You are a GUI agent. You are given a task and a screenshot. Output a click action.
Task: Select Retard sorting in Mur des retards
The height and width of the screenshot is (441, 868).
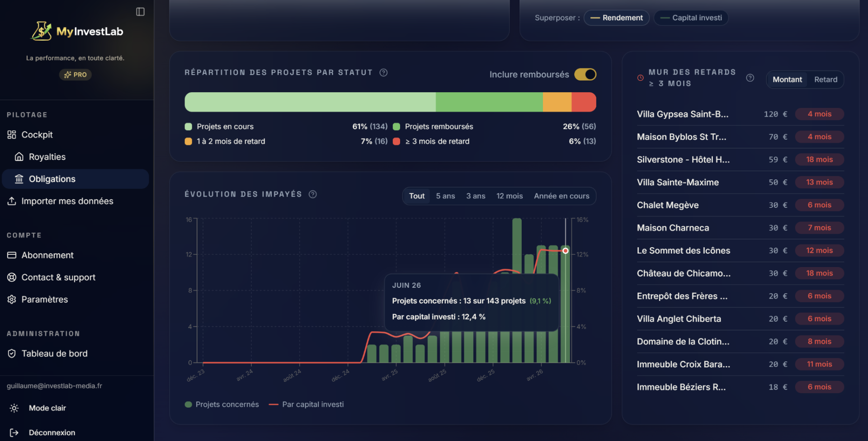click(x=826, y=80)
